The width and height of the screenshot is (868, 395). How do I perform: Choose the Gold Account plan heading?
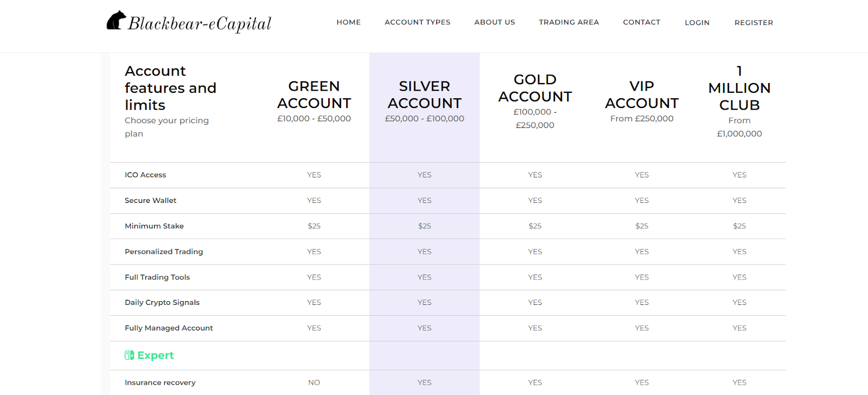point(535,88)
